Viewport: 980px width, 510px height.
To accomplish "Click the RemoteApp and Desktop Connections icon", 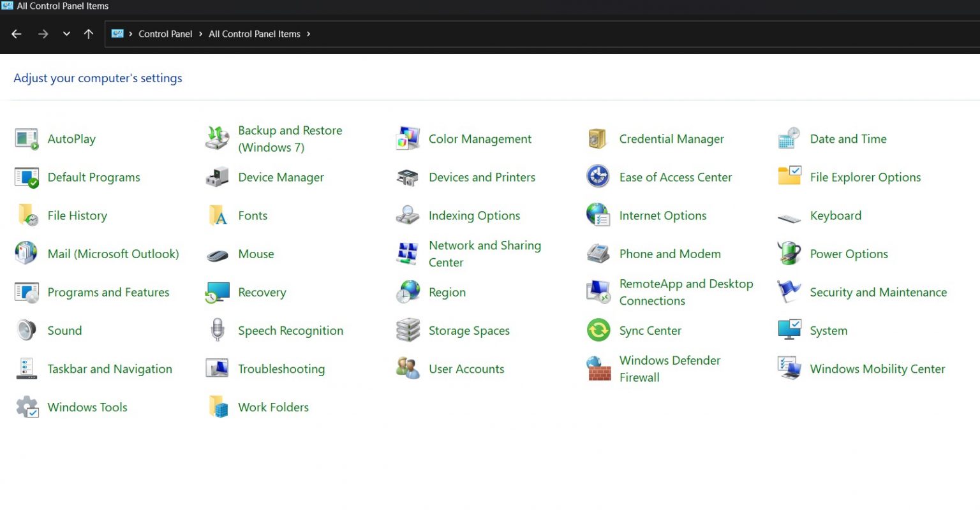I will pos(598,292).
